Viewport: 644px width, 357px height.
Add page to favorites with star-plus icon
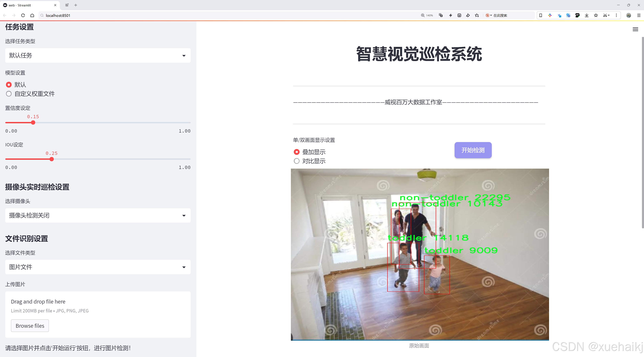click(x=477, y=15)
